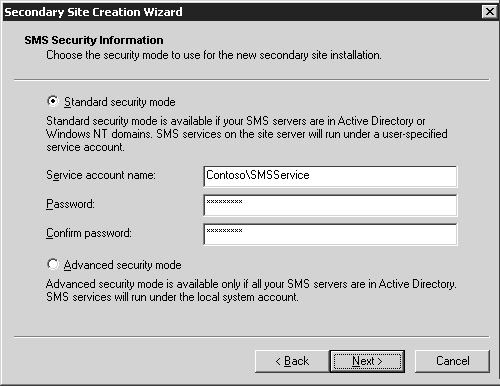
Task: Click the "Confirm password:" label
Action: (x=89, y=233)
